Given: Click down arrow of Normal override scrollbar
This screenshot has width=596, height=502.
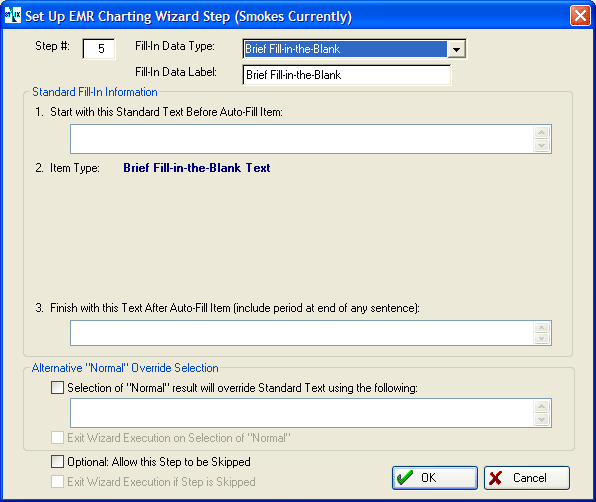Looking at the screenshot, I should [542, 420].
